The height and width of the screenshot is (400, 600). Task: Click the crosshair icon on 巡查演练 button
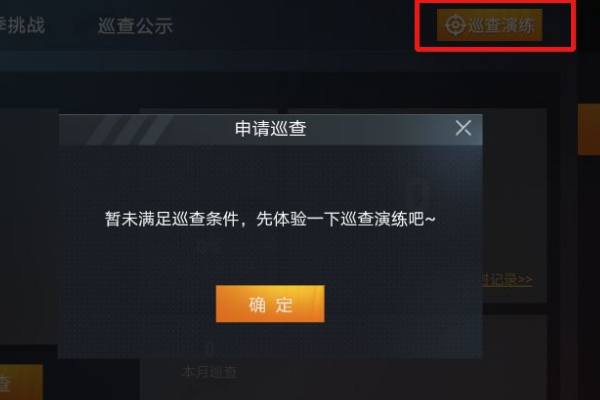point(455,25)
